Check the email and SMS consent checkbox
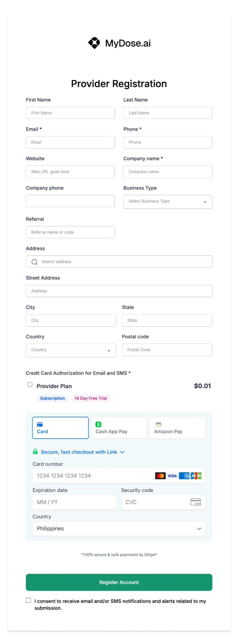This screenshot has height=644, width=240. click(x=29, y=600)
